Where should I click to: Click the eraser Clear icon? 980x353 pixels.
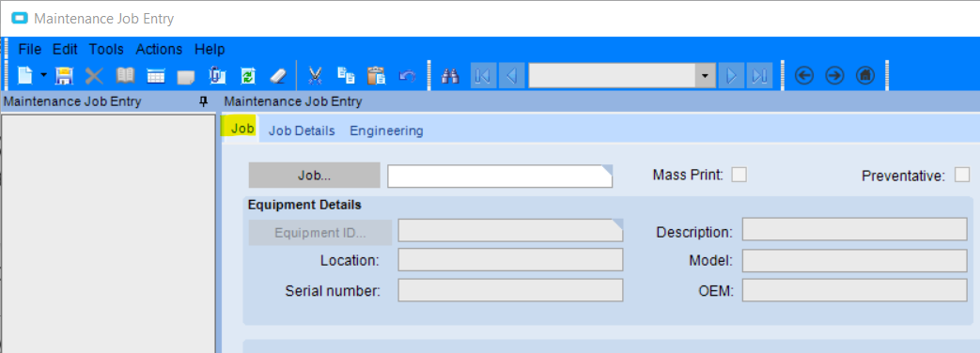277,76
